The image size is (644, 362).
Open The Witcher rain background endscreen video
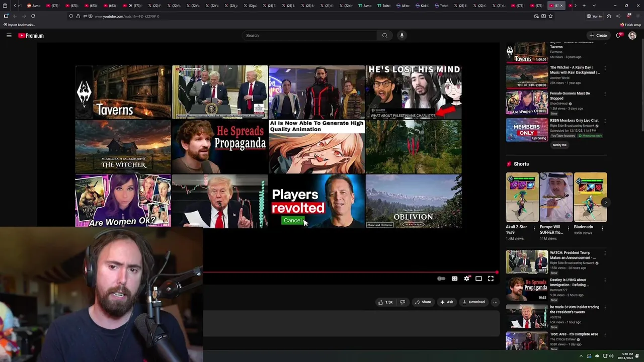click(123, 146)
